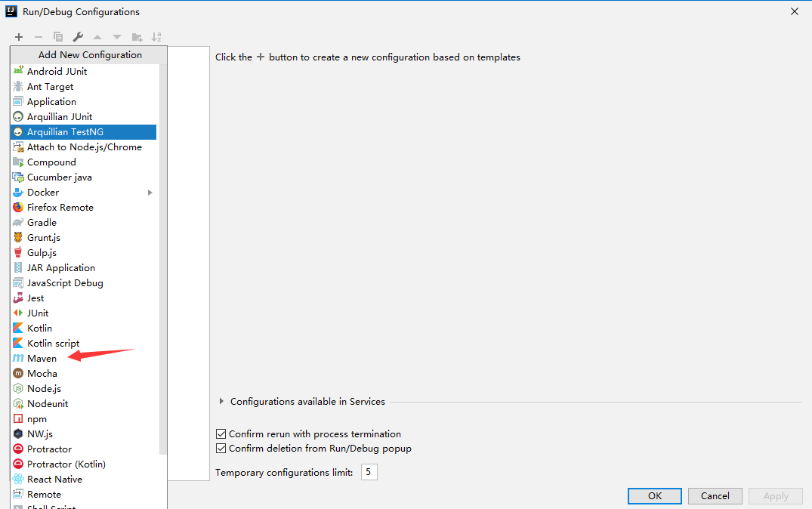Select Arquillian TestNG entry
This screenshot has width=812, height=509.
point(83,131)
